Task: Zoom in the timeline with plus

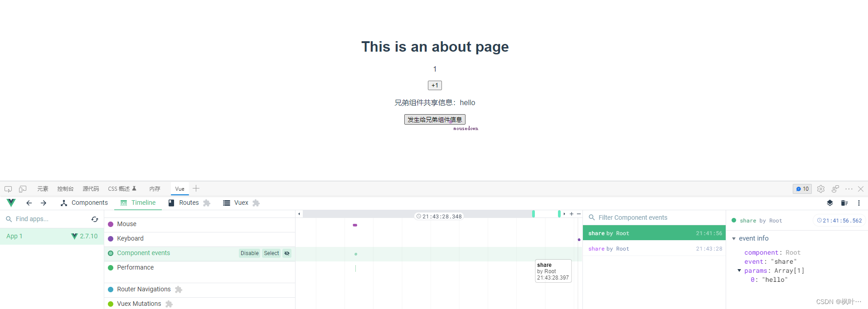Action: (x=572, y=214)
